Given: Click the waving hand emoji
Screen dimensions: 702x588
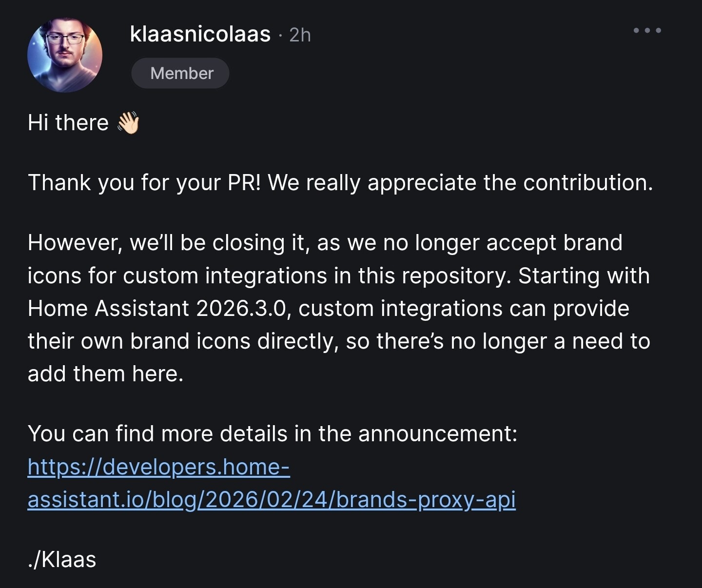Looking at the screenshot, I should 128,123.
